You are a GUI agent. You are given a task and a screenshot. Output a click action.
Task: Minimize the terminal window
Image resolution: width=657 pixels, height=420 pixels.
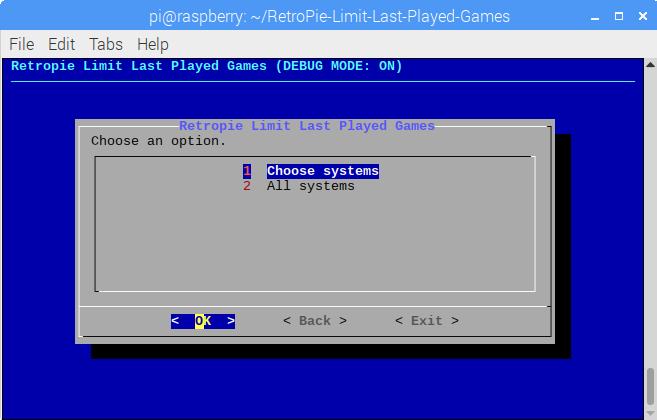coord(595,17)
